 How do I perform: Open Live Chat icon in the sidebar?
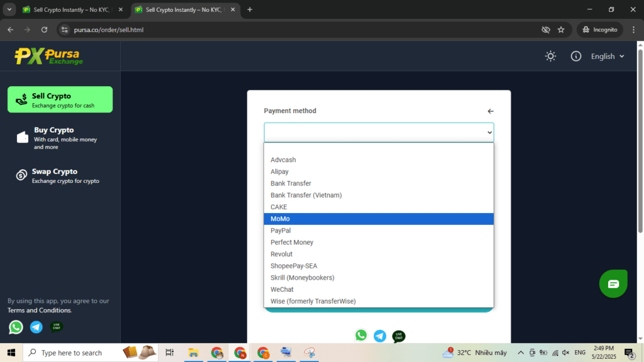[56, 327]
